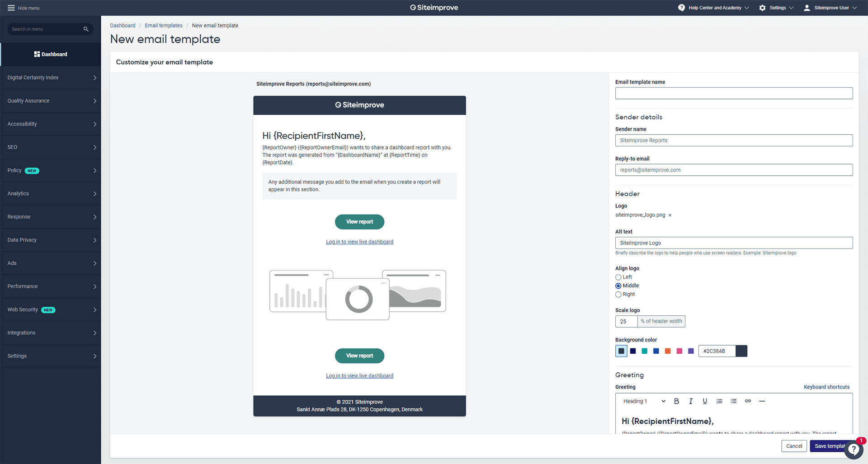Remove siteimprove_logo.png with the x icon

tap(670, 215)
